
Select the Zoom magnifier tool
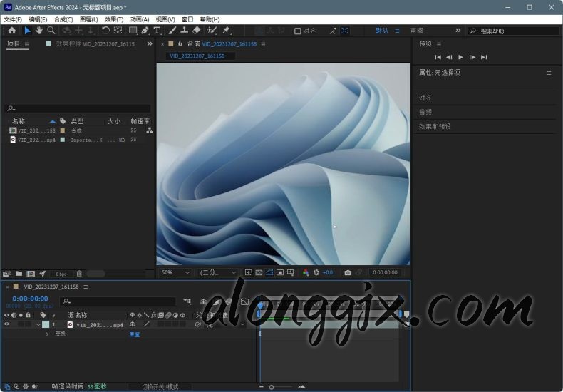(x=51, y=31)
